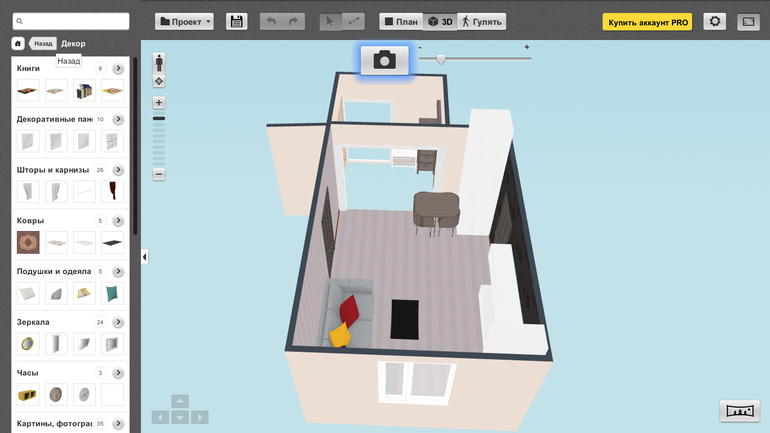Switch to План view mode
The image size is (770, 433).
pos(400,21)
